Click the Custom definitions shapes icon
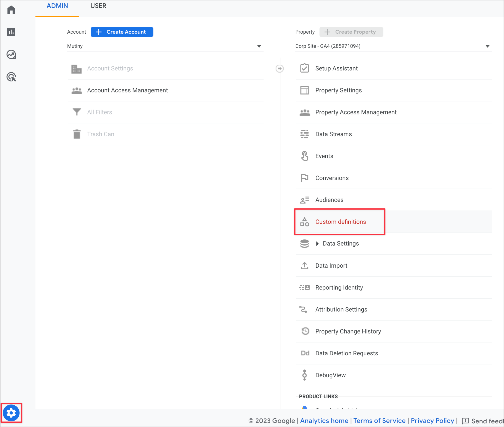 (305, 222)
